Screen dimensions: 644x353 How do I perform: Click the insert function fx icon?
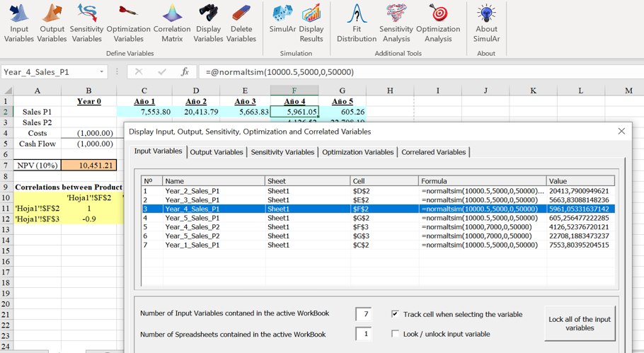(x=185, y=72)
